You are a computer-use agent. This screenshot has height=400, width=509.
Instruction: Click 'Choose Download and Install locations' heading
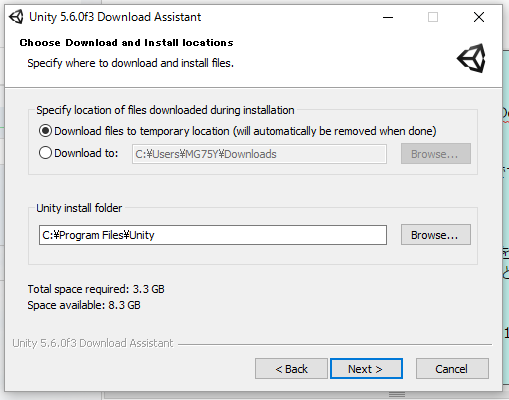point(126,43)
